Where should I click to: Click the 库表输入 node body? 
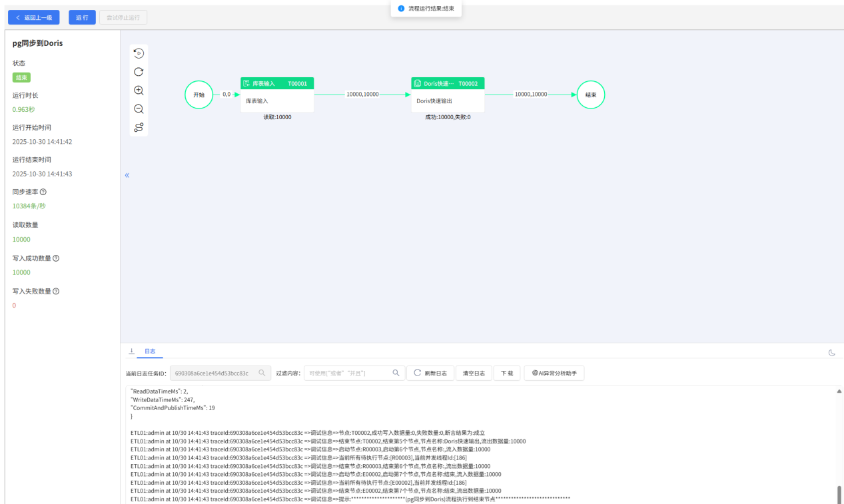(277, 101)
